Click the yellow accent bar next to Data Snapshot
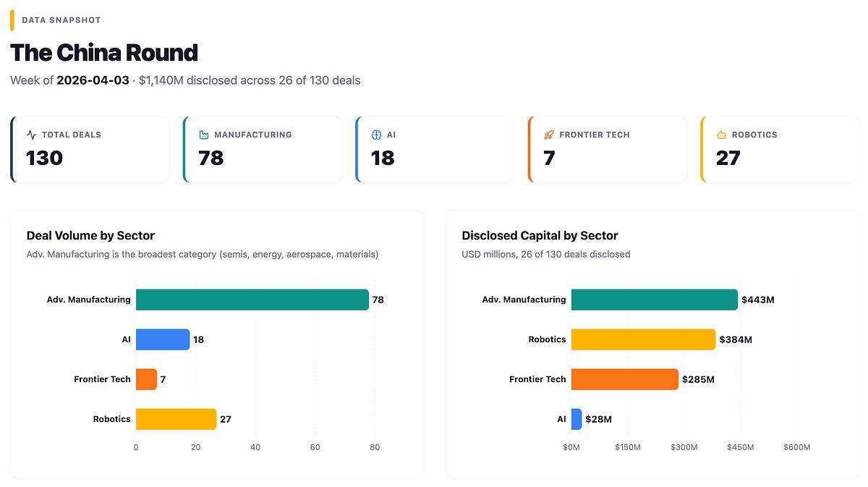 click(x=12, y=20)
